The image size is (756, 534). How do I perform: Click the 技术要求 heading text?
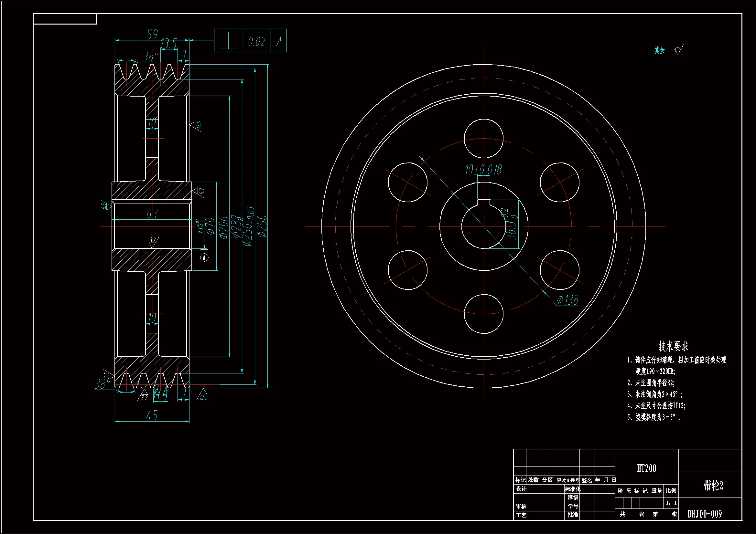[673, 346]
